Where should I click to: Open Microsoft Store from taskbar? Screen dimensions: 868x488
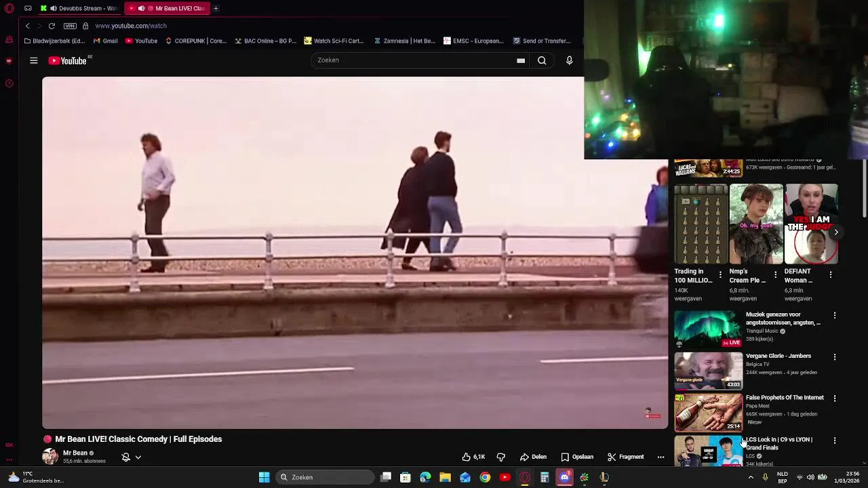pos(406,477)
